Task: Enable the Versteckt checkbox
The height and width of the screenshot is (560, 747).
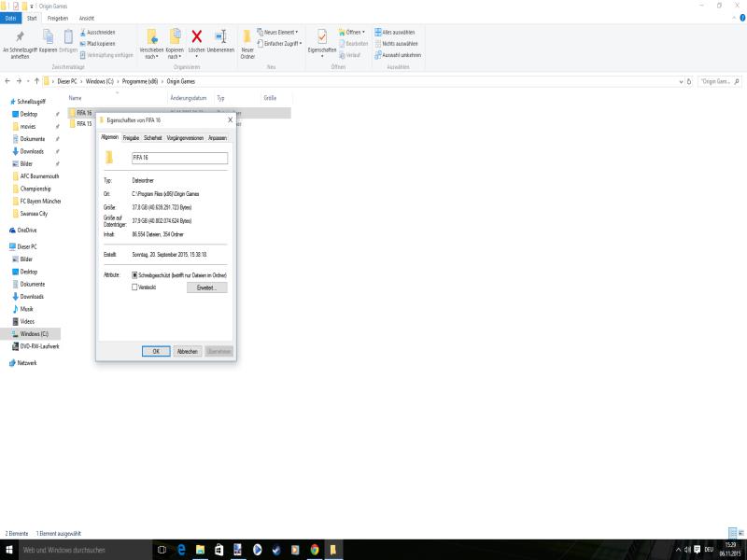Action: click(x=134, y=287)
